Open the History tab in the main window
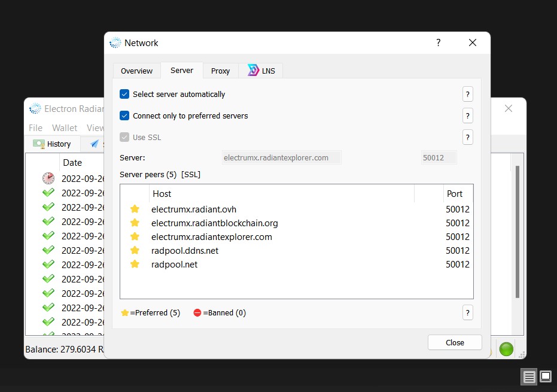557x392 pixels. (x=53, y=144)
